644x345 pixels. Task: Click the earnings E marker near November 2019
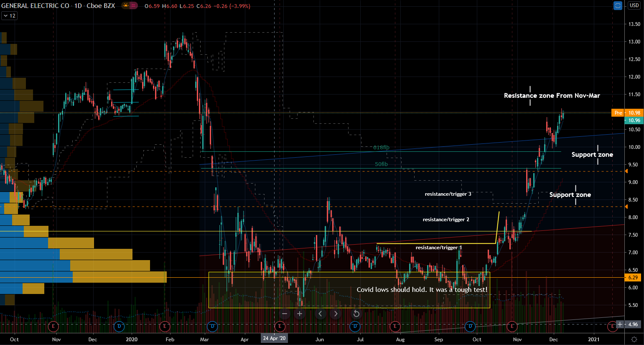[53, 326]
